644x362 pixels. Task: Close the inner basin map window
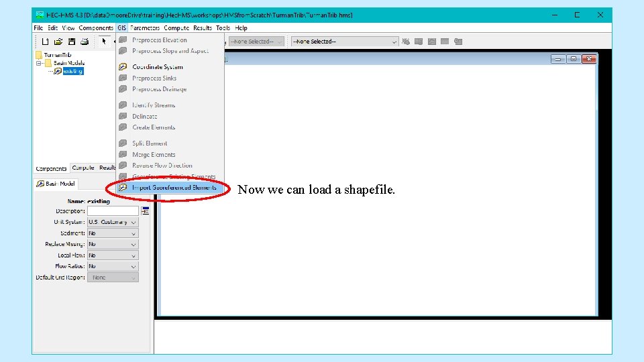[589, 59]
